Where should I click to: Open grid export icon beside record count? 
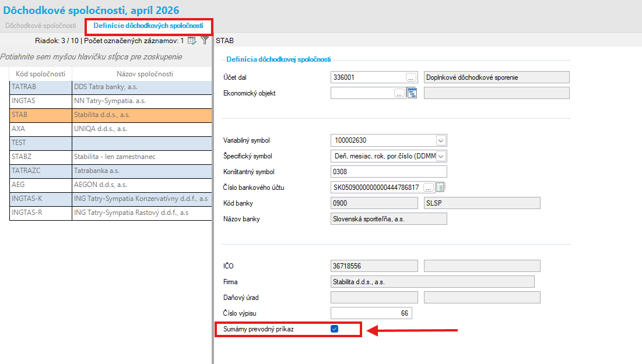click(x=192, y=41)
